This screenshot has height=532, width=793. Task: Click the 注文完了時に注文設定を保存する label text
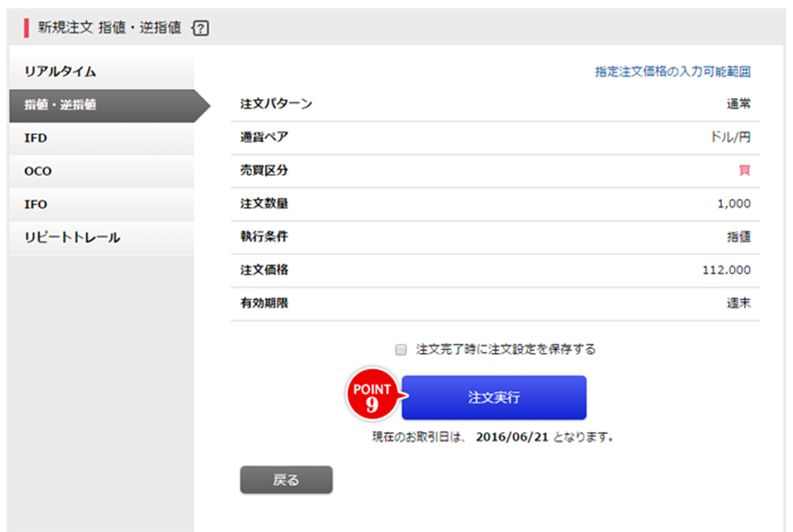(x=505, y=350)
